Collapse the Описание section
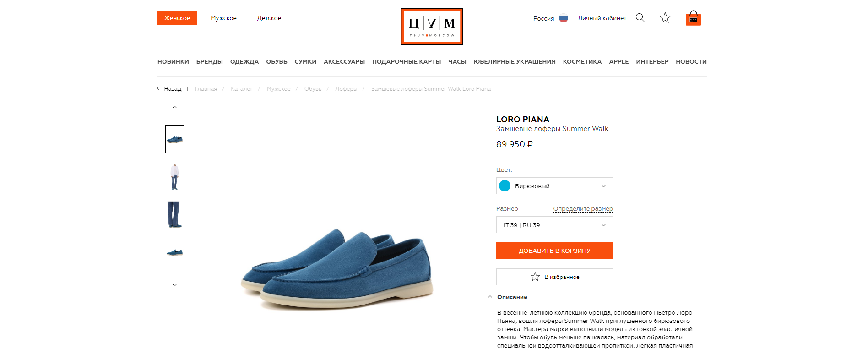The width and height of the screenshot is (868, 349). coord(507,297)
